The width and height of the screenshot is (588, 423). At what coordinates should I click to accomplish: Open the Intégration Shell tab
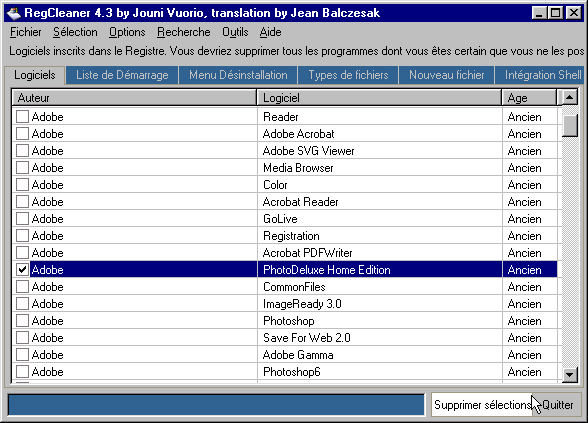[x=540, y=75]
